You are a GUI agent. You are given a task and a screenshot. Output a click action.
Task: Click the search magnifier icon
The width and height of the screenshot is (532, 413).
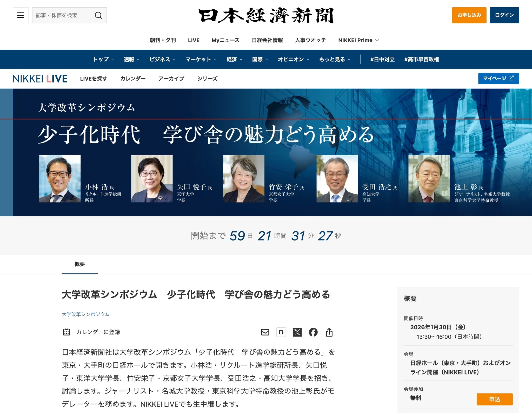coord(98,15)
